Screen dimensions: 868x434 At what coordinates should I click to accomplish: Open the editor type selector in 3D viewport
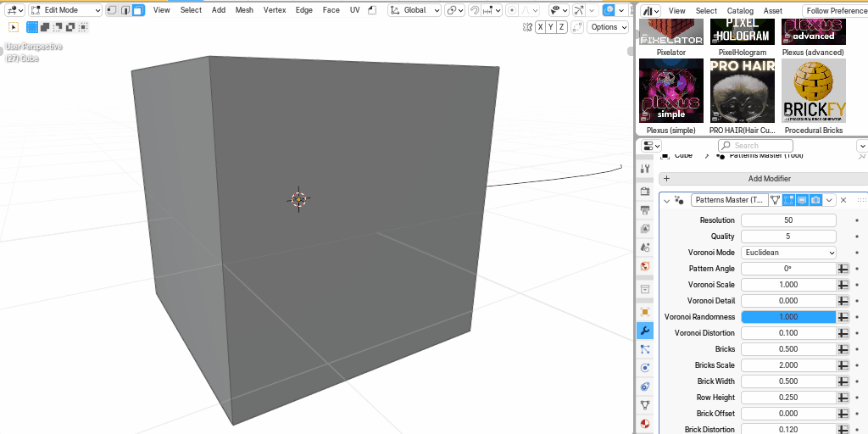pos(14,10)
